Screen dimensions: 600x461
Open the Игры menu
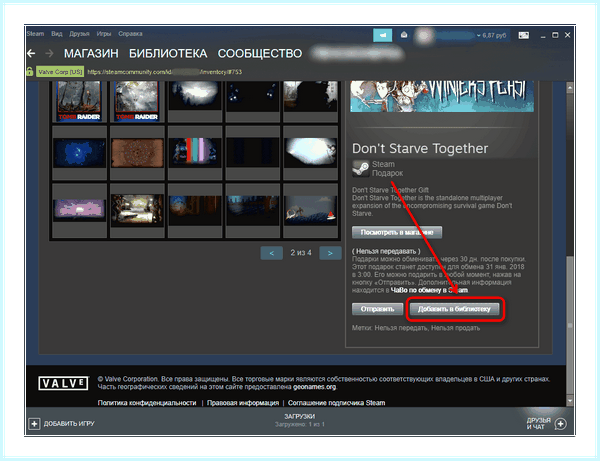tap(104, 34)
